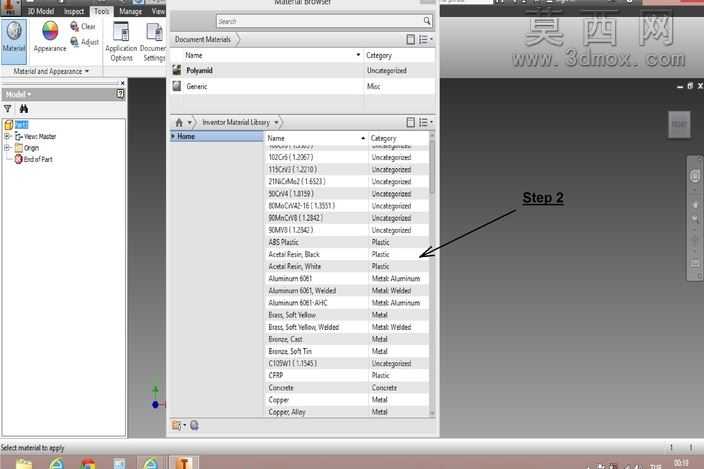Open Document Materials list view options
This screenshot has width=704, height=469.
coord(425,39)
